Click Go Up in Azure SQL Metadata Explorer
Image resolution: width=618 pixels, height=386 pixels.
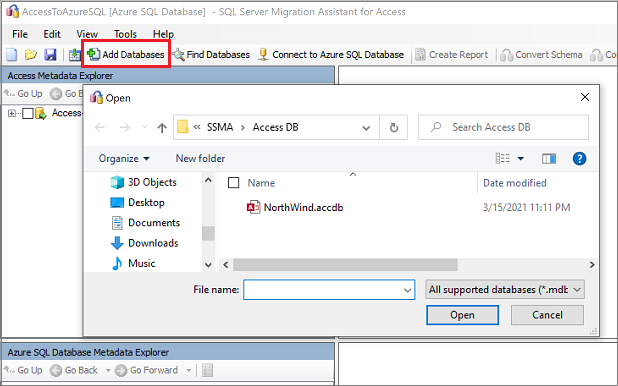pyautogui.click(x=23, y=370)
